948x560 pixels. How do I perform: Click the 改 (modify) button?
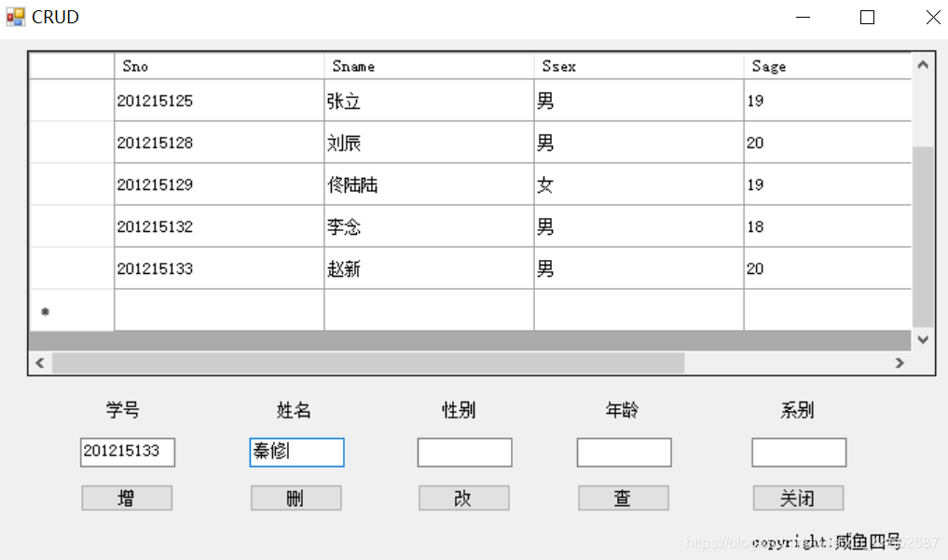click(x=463, y=499)
